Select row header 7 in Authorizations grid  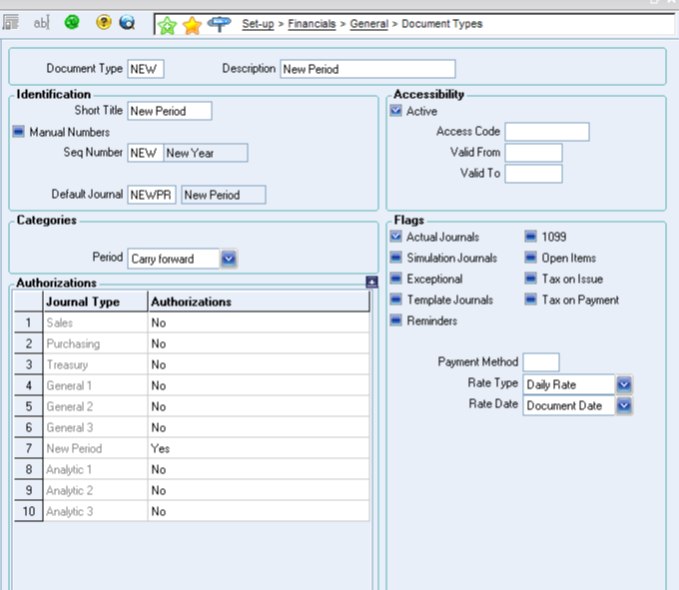click(29, 448)
